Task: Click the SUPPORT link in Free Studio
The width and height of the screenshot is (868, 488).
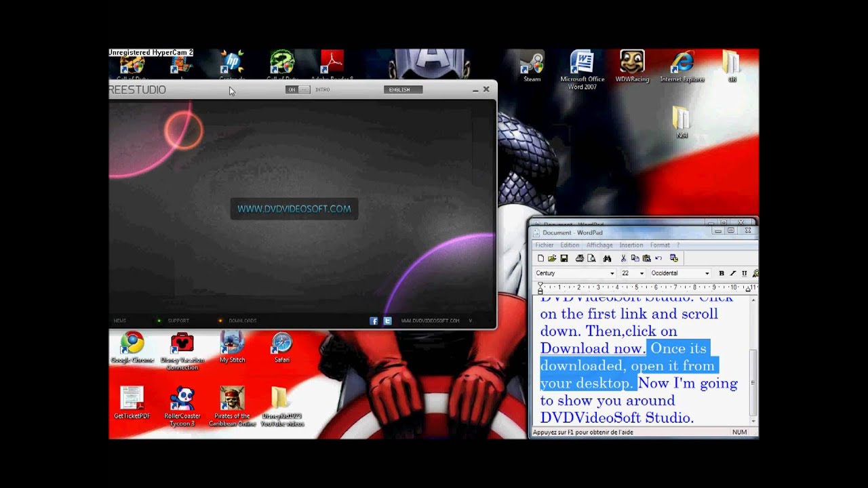Action: [x=178, y=321]
